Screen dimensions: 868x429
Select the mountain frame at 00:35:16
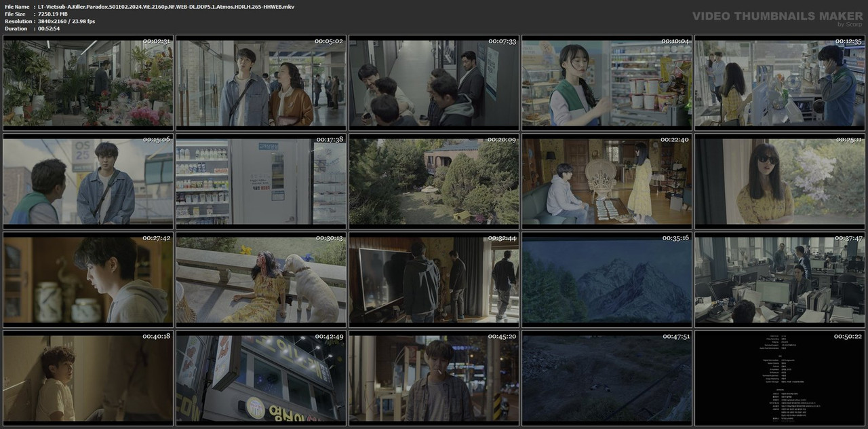click(x=607, y=279)
